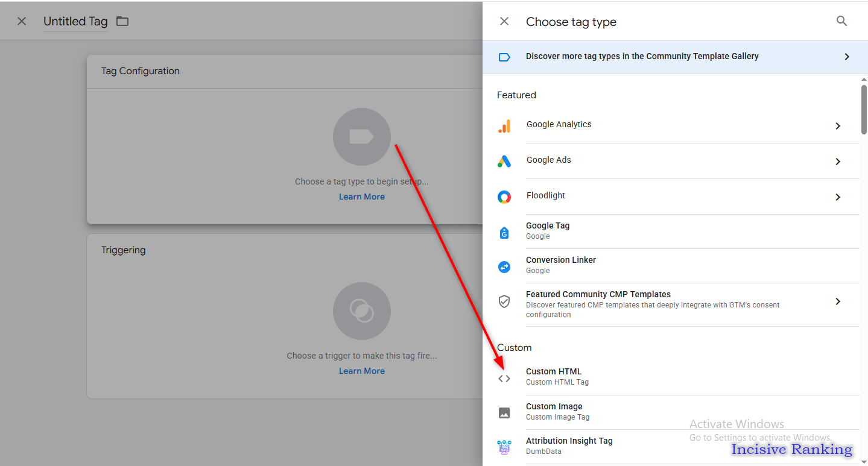This screenshot has width=868, height=466.
Task: Close the Choose tag type panel
Action: coord(504,22)
